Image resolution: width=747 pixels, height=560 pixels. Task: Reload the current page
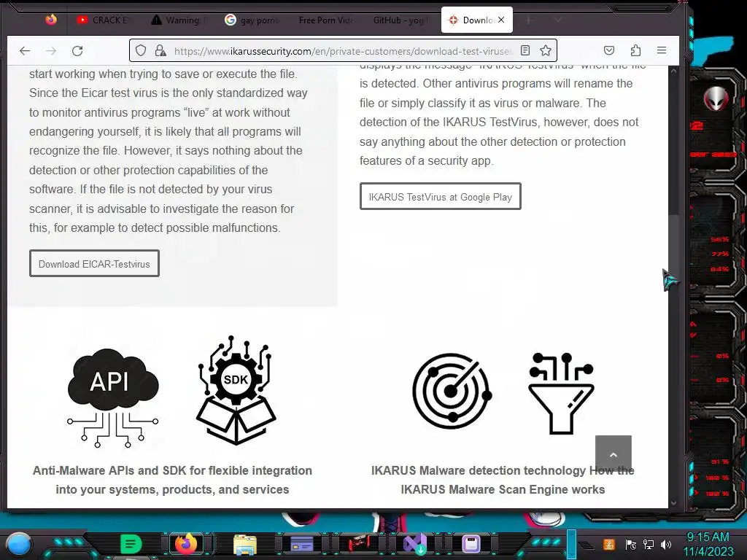(77, 50)
